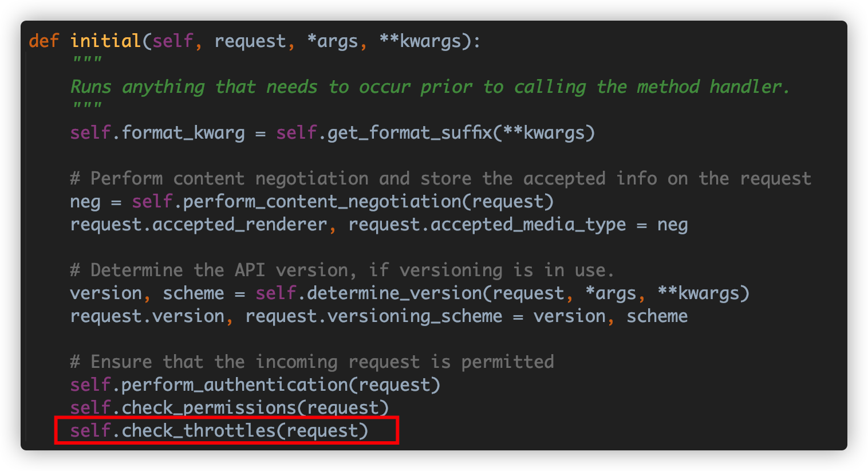Click the def keyword
This screenshot has width=868, height=471.
click(44, 41)
